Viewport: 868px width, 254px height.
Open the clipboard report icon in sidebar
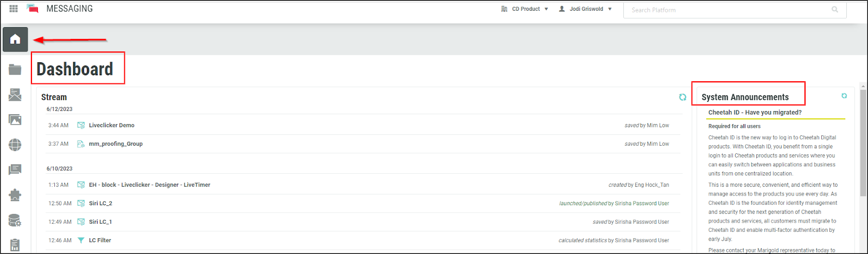pos(15,245)
